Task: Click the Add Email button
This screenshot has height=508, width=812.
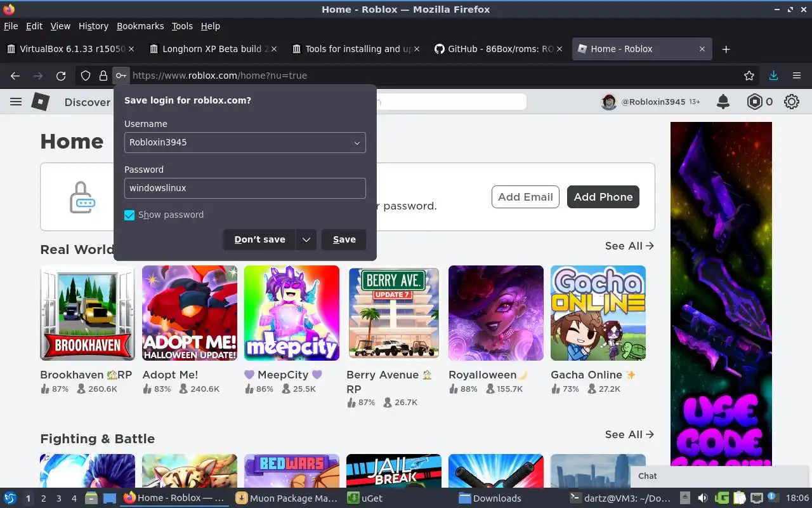Action: tap(525, 197)
